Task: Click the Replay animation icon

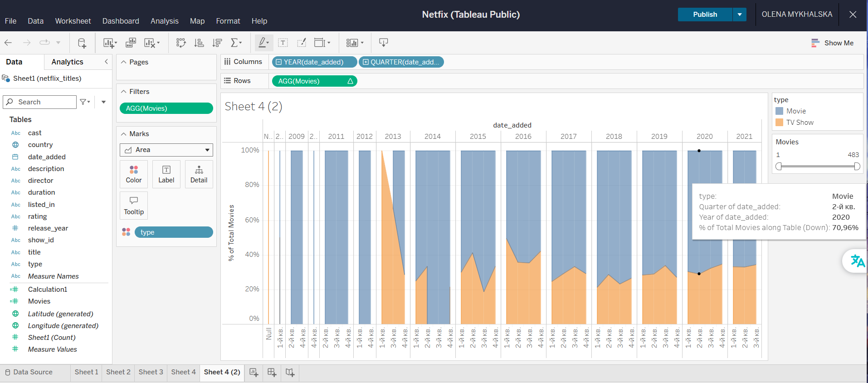Action: pyautogui.click(x=44, y=43)
